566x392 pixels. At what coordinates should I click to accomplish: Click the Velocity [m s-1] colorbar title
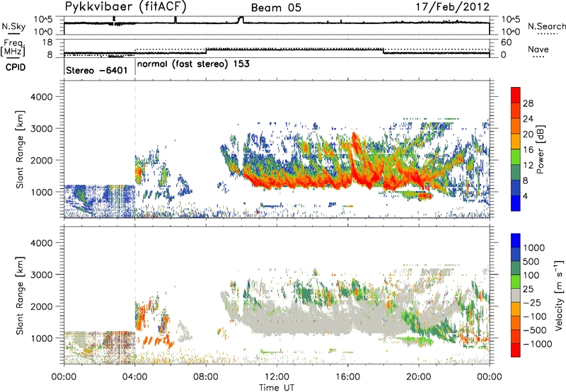[x=559, y=295]
